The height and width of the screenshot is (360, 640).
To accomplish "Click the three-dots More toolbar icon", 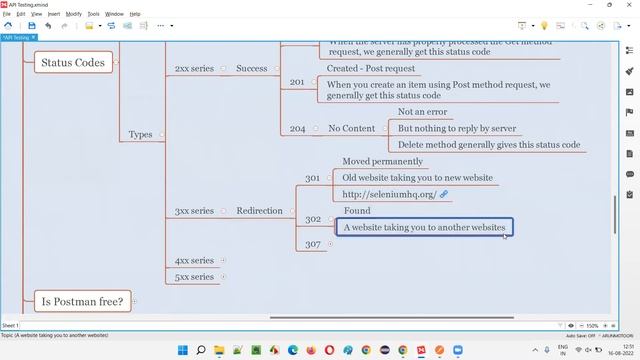I will tap(160, 26).
